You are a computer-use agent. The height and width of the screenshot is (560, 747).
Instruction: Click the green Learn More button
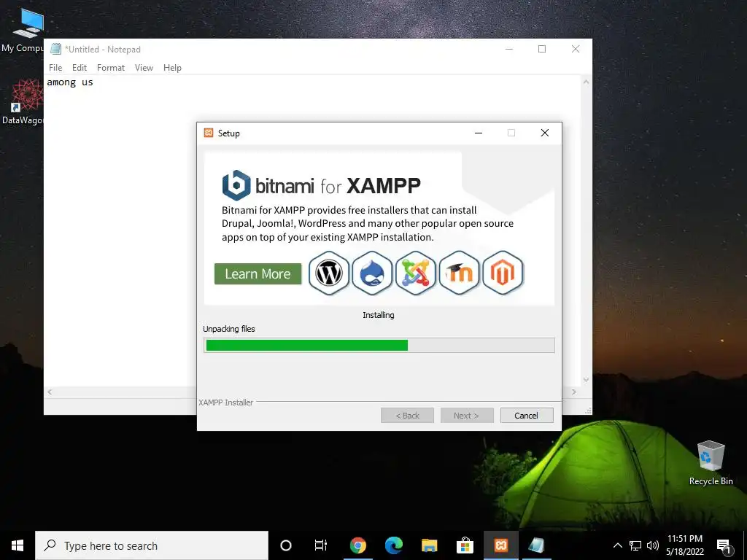pos(258,274)
